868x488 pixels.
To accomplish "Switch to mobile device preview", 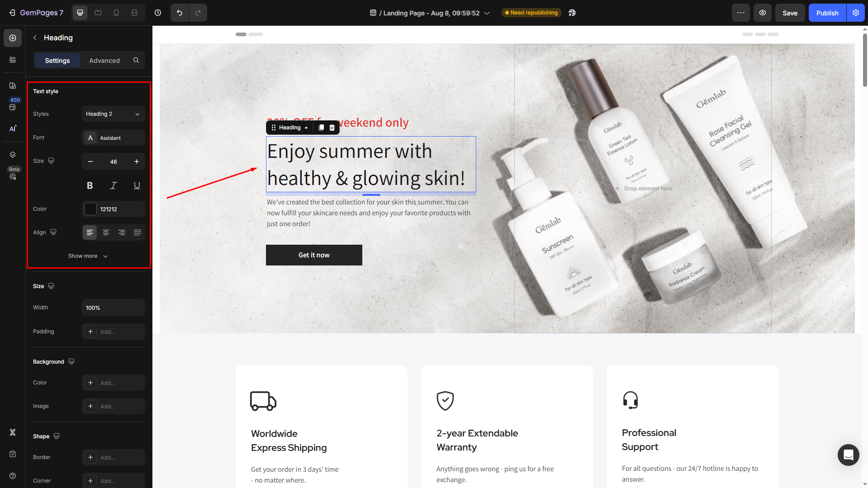I will click(116, 13).
